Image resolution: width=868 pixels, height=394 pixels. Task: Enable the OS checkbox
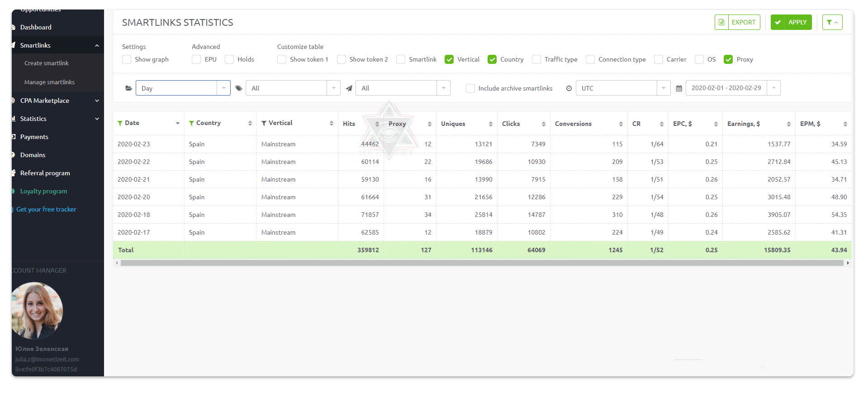699,59
